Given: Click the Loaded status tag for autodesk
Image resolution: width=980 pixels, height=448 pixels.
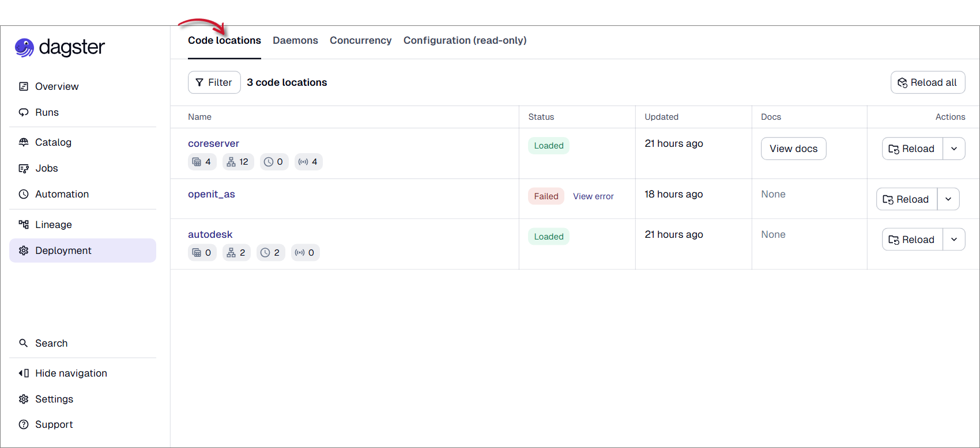Looking at the screenshot, I should point(549,237).
